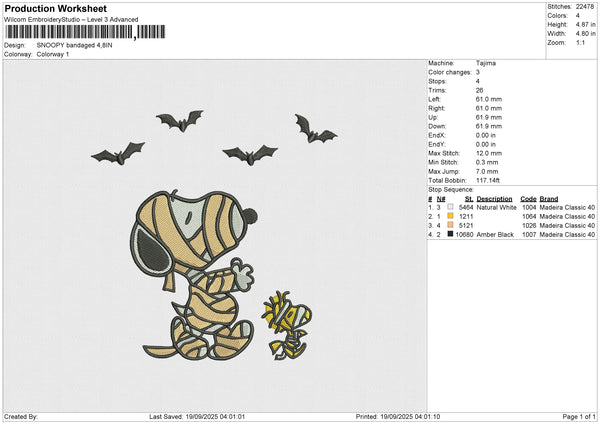Image resolution: width=600 pixels, height=424 pixels.
Task: Select the Amber Black color swatch
Action: tap(450, 234)
